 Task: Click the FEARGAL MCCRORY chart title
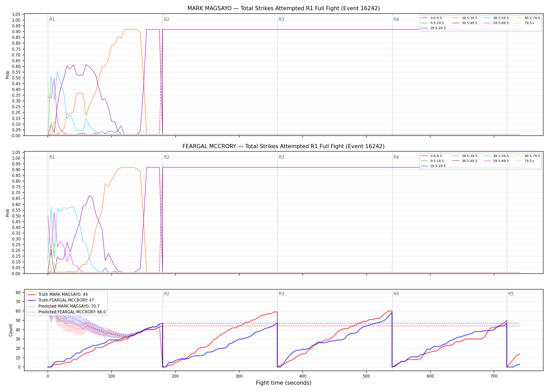283,146
